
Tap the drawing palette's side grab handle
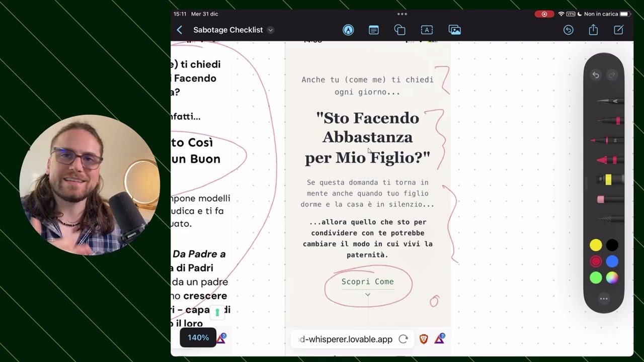point(586,184)
